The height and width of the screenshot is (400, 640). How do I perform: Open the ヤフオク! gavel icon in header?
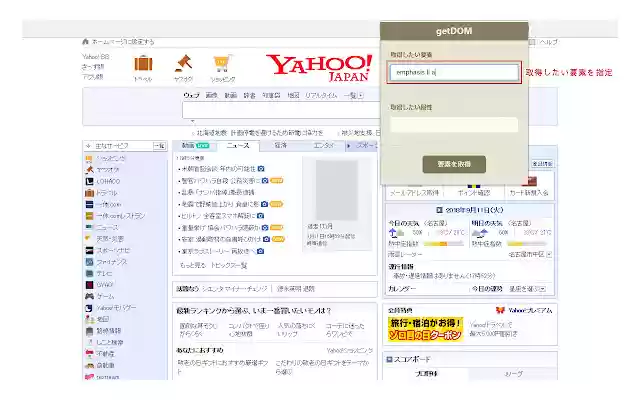tap(183, 63)
